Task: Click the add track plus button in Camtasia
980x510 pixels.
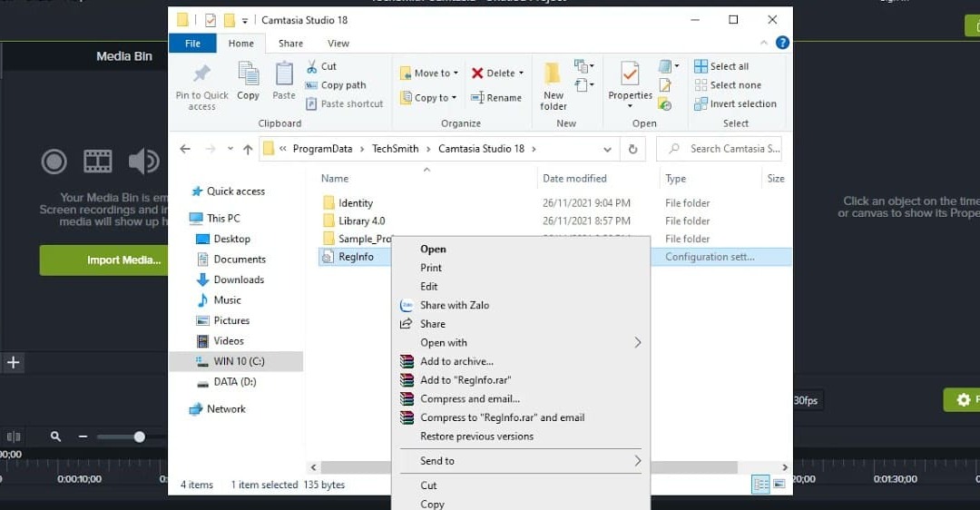Action: [x=13, y=362]
